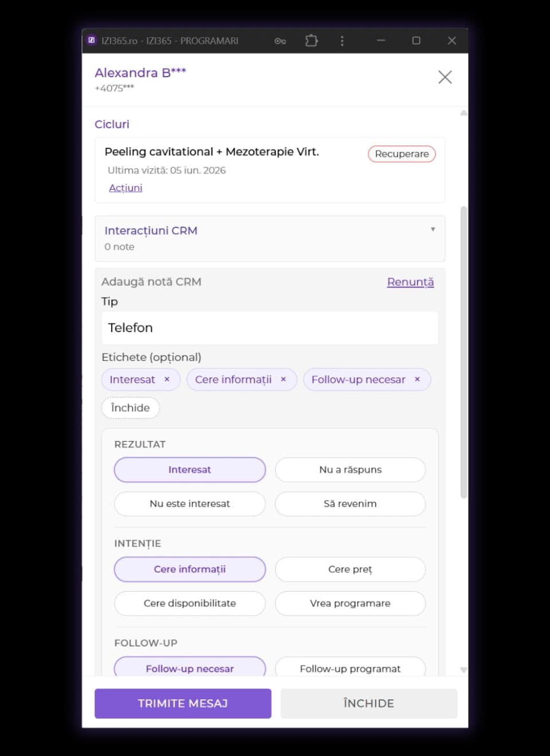Open the browser extensions puzzle icon

(x=311, y=41)
